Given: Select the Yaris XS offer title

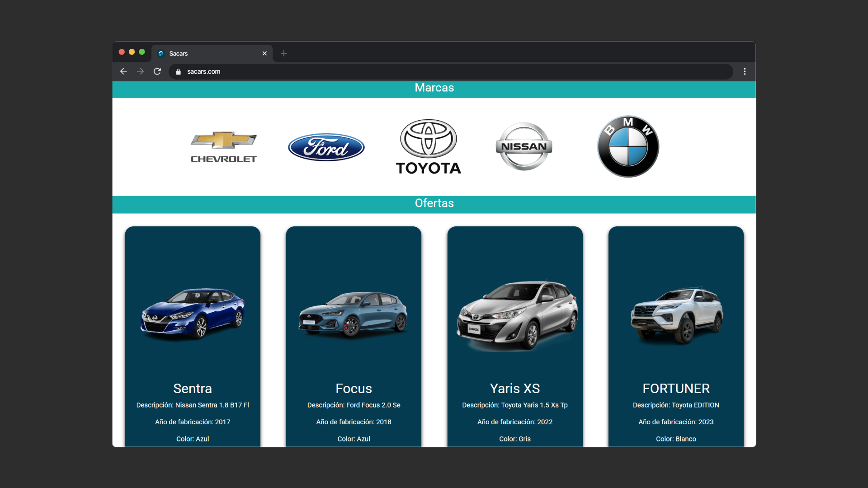Looking at the screenshot, I should [515, 389].
